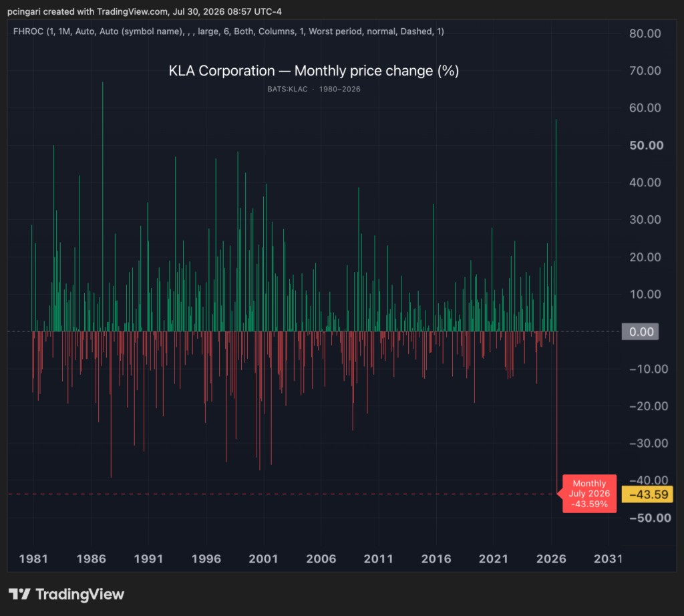Click the 2021 time axis label

[x=494, y=559]
